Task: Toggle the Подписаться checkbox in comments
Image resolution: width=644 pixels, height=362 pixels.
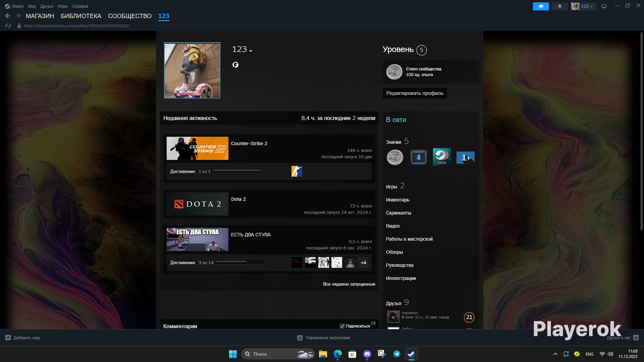Action: [x=342, y=326]
